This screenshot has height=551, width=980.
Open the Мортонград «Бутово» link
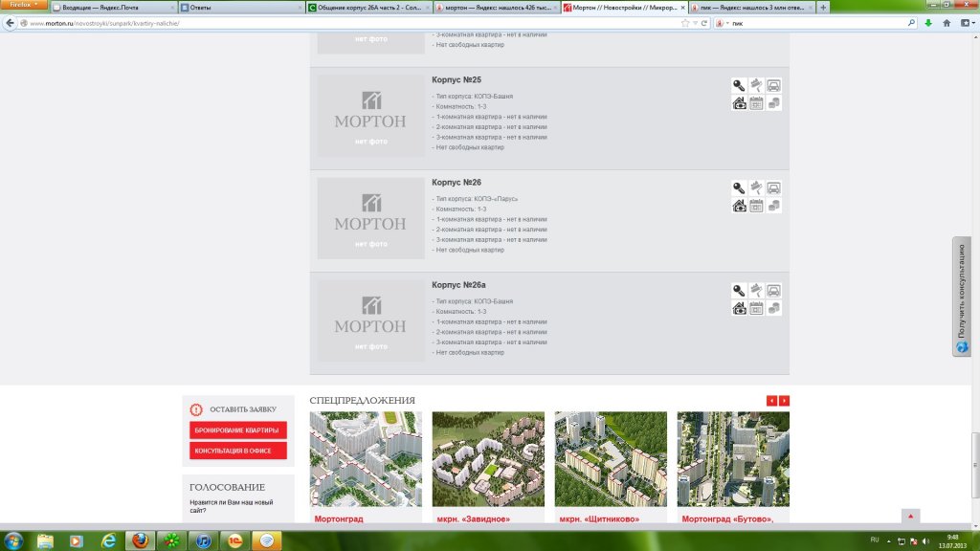(727, 518)
